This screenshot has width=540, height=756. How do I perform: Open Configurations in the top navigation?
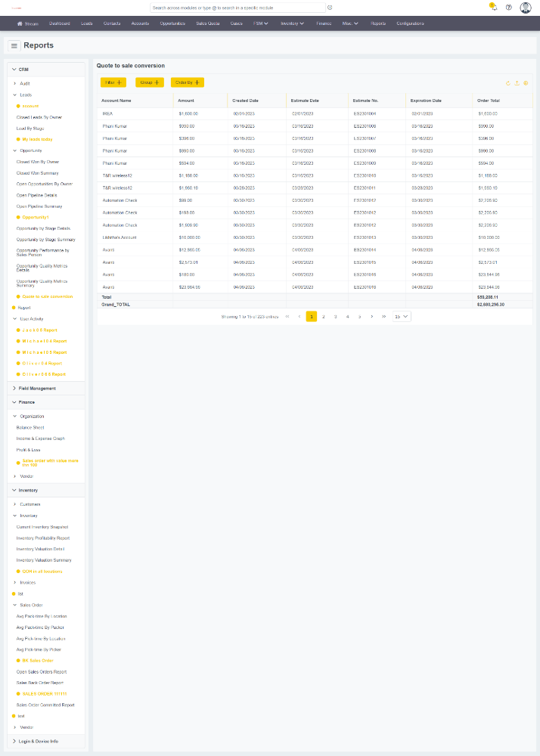(x=410, y=23)
